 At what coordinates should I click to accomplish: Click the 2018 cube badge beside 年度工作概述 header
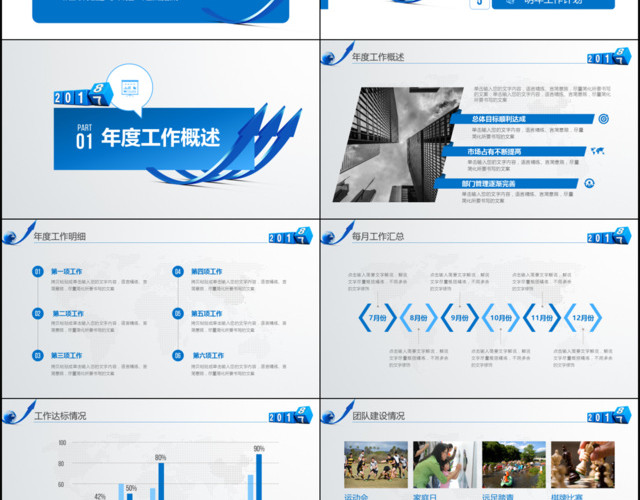click(609, 57)
